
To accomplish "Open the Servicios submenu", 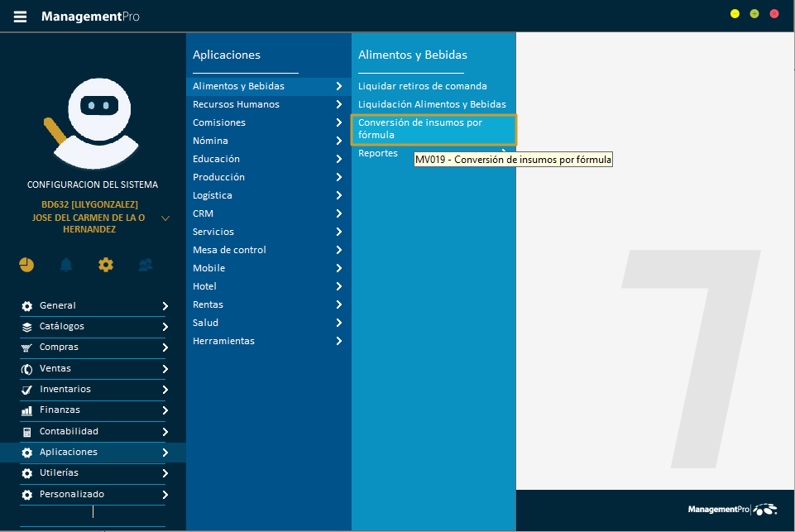I will click(x=269, y=232).
